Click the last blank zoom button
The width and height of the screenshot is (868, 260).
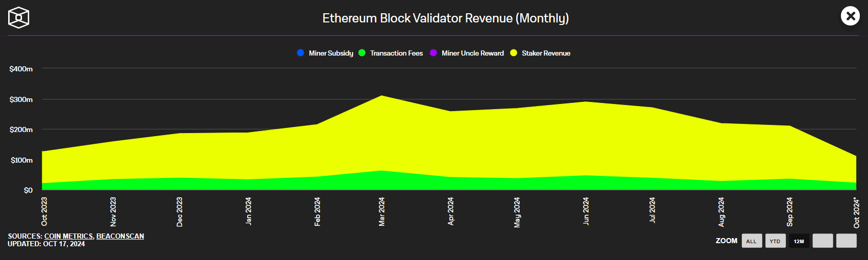pos(846,241)
